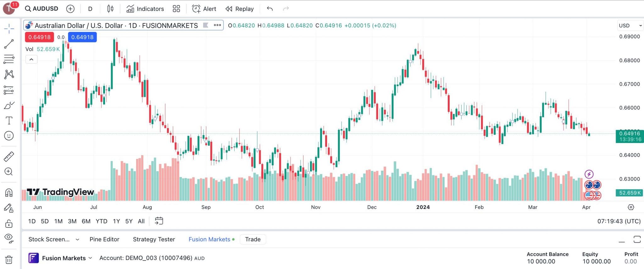
Task: Select the Text annotation tool
Action: pyautogui.click(x=9, y=121)
